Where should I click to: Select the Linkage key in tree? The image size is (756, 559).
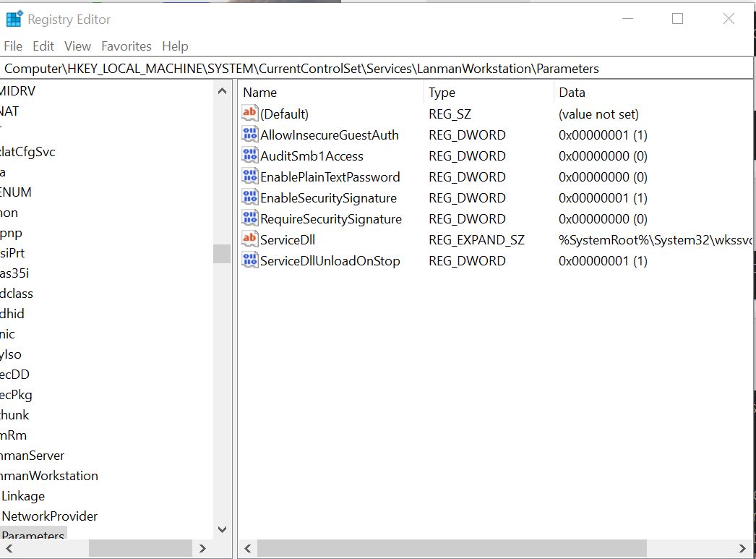point(23,496)
